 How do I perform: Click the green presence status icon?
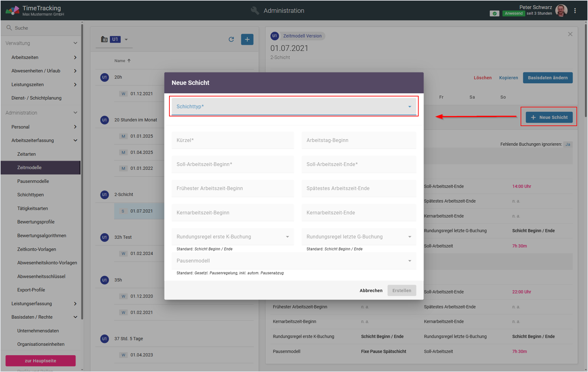point(494,13)
